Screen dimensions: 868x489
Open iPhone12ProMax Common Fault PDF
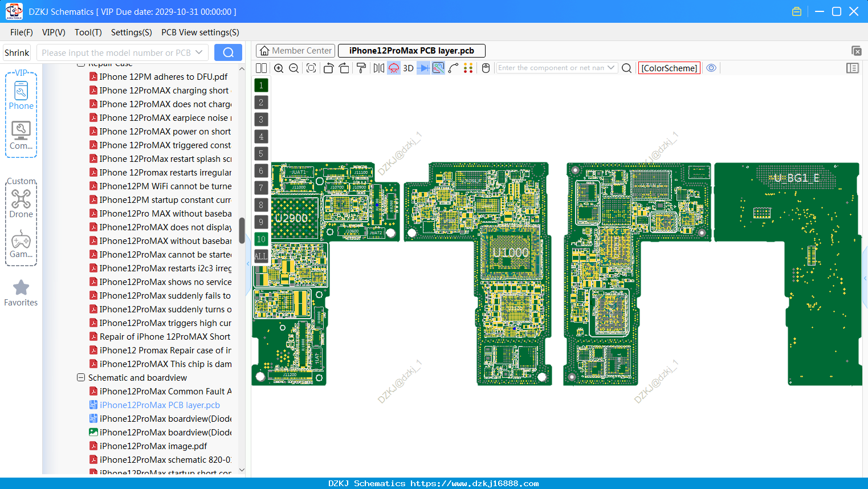165,392
